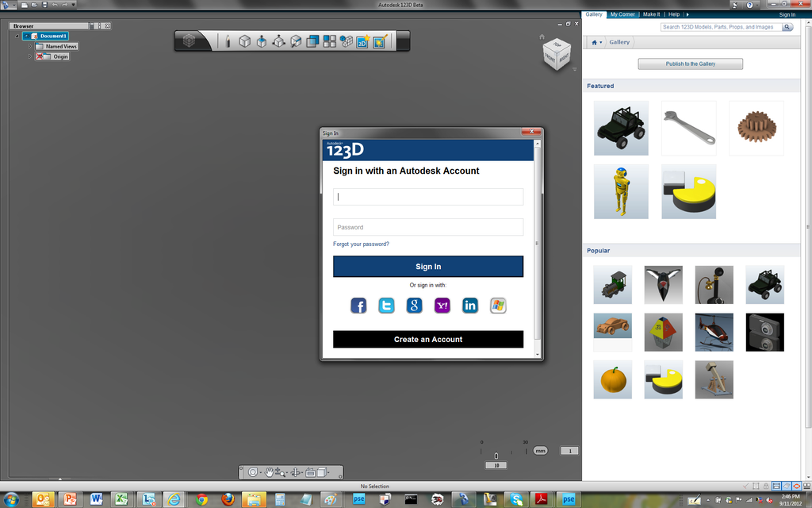Click Gallery breadcrumb link
Screen dimensions: 812x508
click(619, 43)
